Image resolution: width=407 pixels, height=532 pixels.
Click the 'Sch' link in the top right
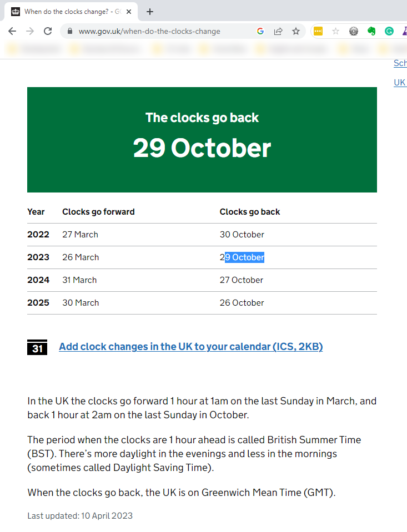click(400, 63)
